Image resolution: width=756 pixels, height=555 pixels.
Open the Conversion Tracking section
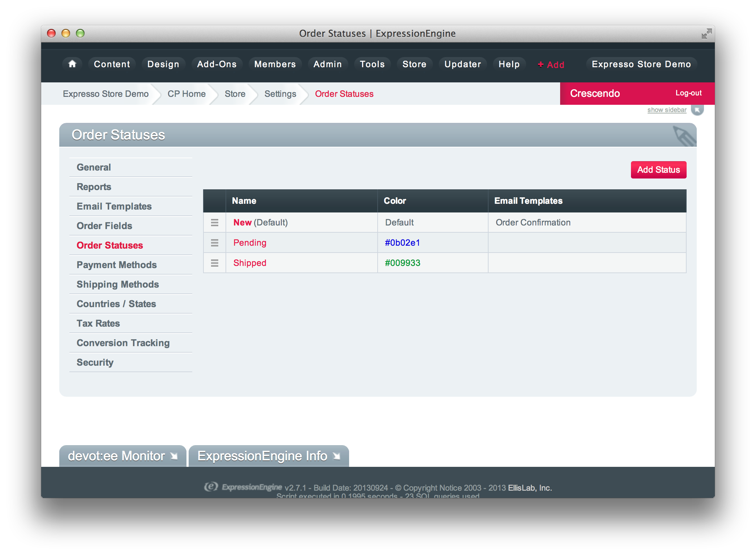point(130,343)
